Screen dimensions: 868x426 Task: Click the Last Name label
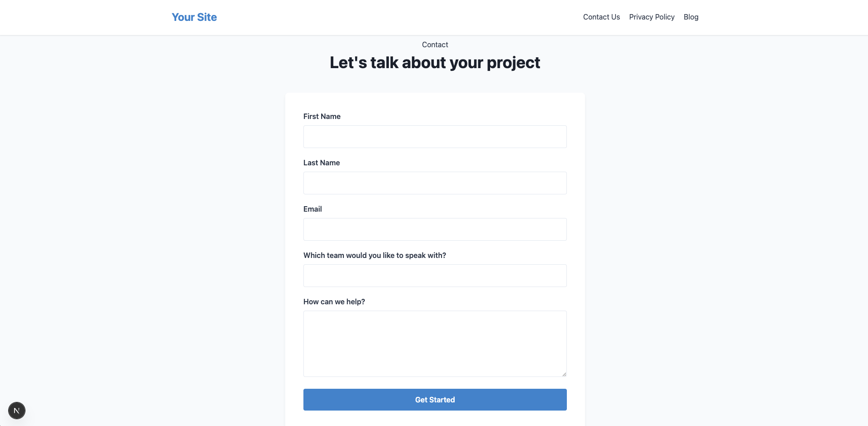(x=321, y=163)
